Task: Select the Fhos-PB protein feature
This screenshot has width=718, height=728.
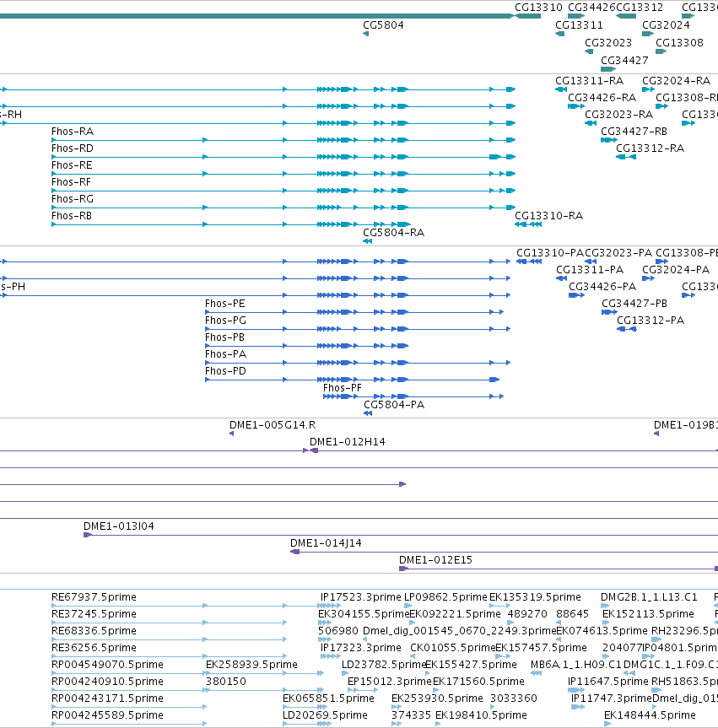Action: [x=306, y=346]
